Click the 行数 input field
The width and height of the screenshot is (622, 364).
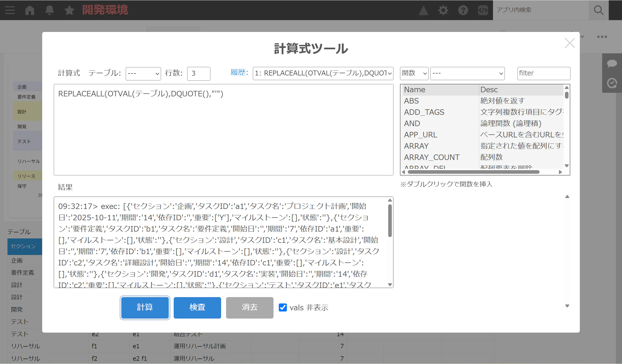199,74
